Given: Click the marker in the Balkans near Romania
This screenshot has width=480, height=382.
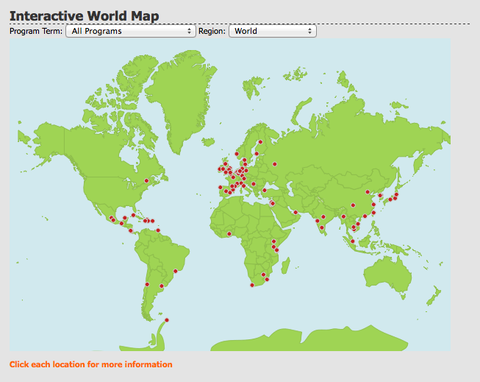Looking at the screenshot, I should tap(253, 184).
